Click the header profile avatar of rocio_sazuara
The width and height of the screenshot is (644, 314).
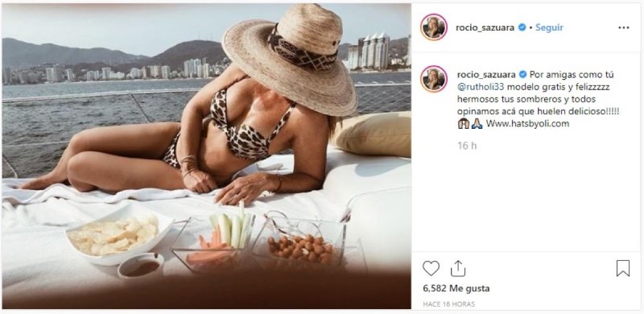pyautogui.click(x=434, y=27)
